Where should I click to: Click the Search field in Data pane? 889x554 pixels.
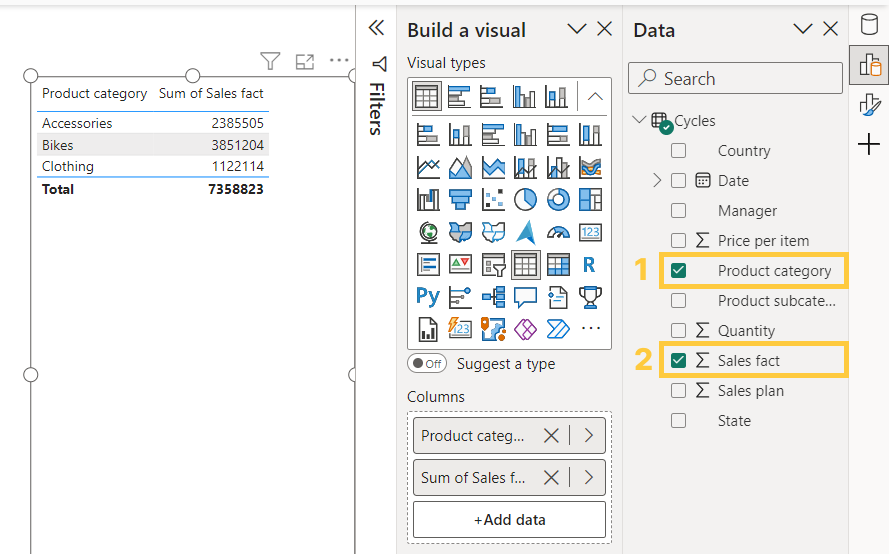tap(735, 79)
